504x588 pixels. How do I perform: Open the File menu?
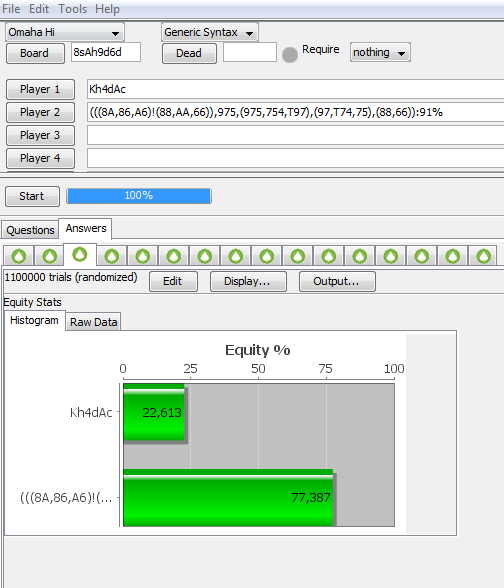(11, 9)
